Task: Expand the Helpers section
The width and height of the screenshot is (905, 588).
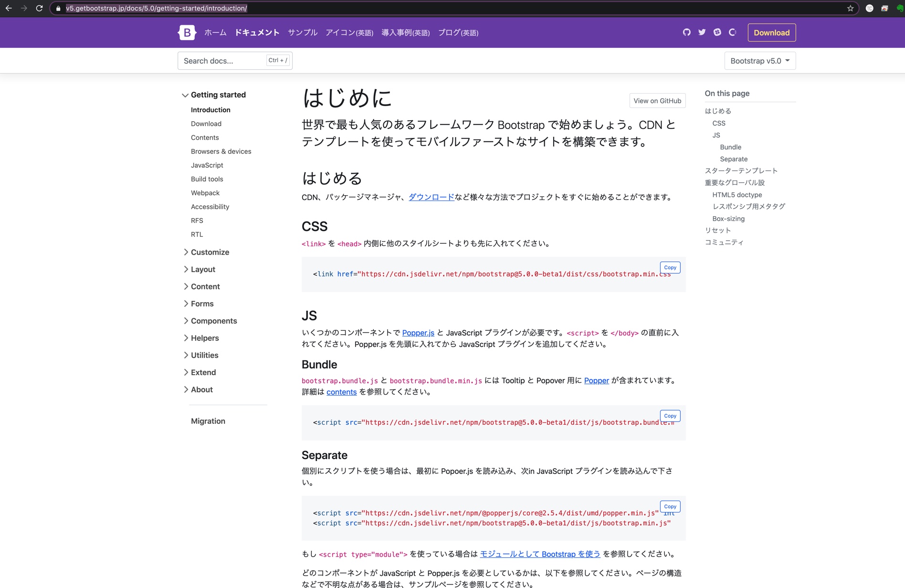Action: pyautogui.click(x=200, y=338)
